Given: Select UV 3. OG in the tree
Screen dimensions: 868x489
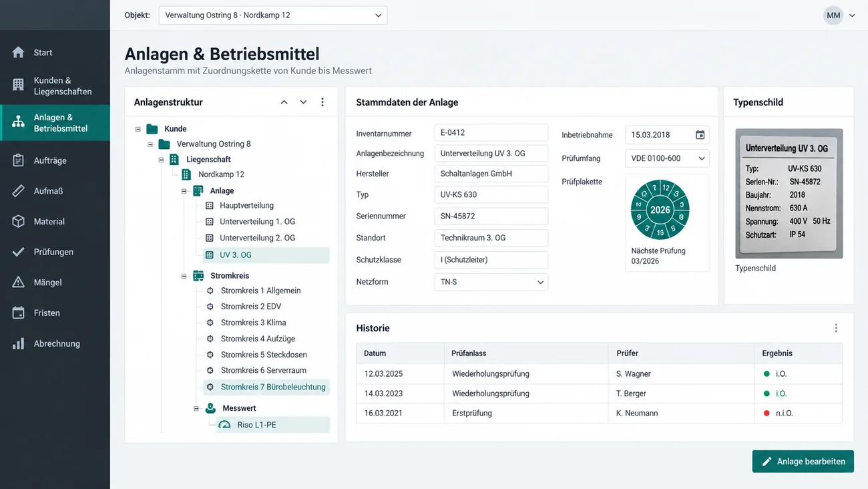Looking at the screenshot, I should point(266,255).
